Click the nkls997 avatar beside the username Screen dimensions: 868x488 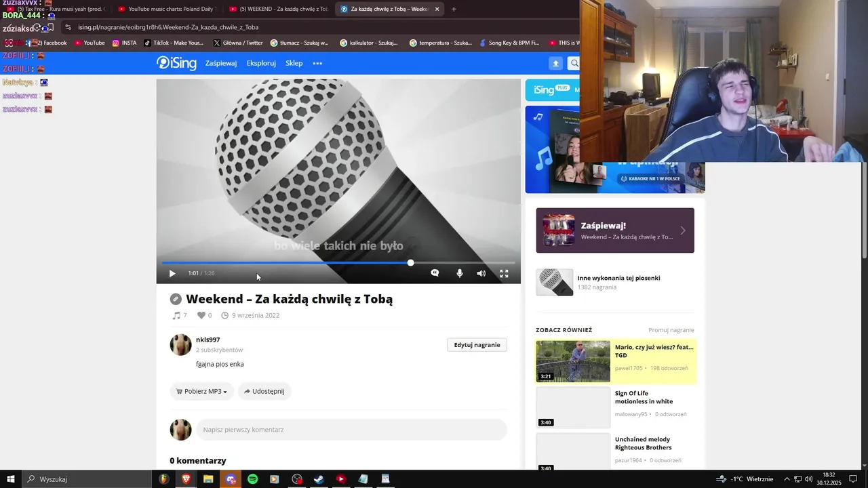click(180, 344)
